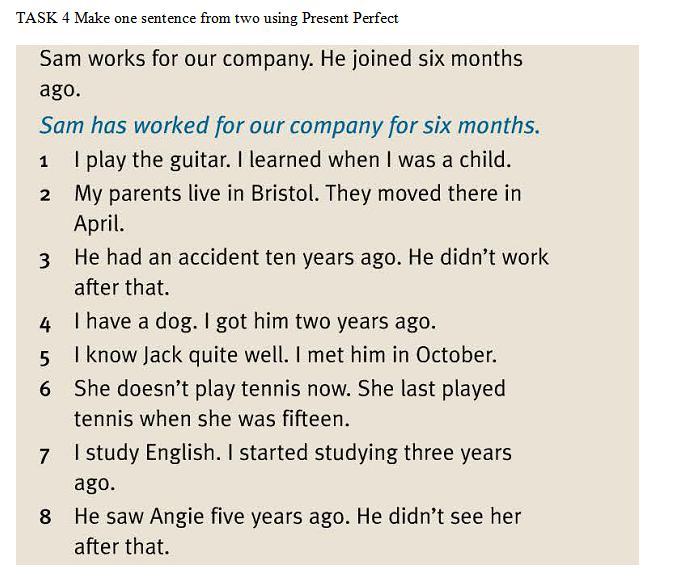Click the number 7 list marker

44,456
